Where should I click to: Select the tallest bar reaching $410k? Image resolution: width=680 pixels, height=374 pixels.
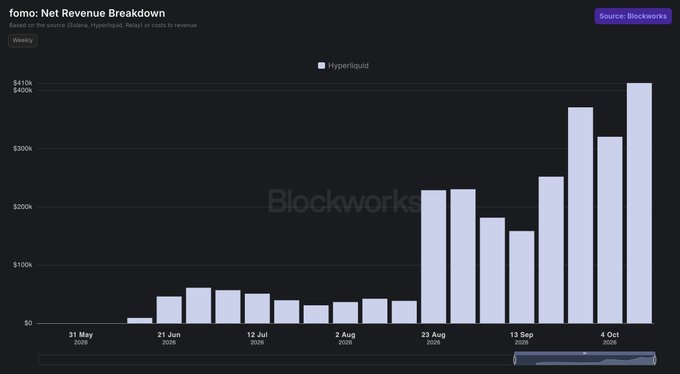coord(639,203)
